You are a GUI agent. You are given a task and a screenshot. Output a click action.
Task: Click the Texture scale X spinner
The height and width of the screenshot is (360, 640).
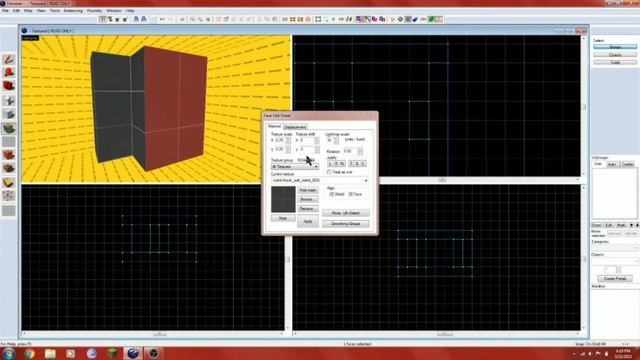pyautogui.click(x=288, y=140)
